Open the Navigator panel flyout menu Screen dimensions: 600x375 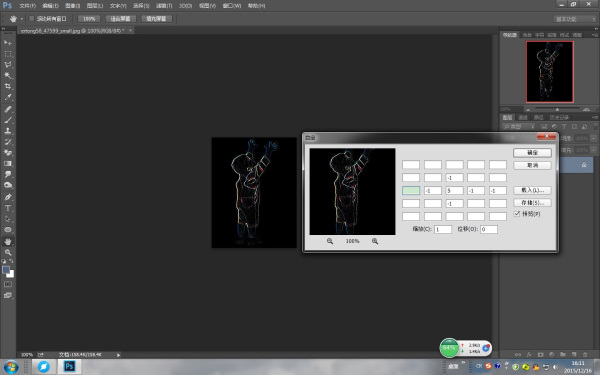pyautogui.click(x=595, y=35)
